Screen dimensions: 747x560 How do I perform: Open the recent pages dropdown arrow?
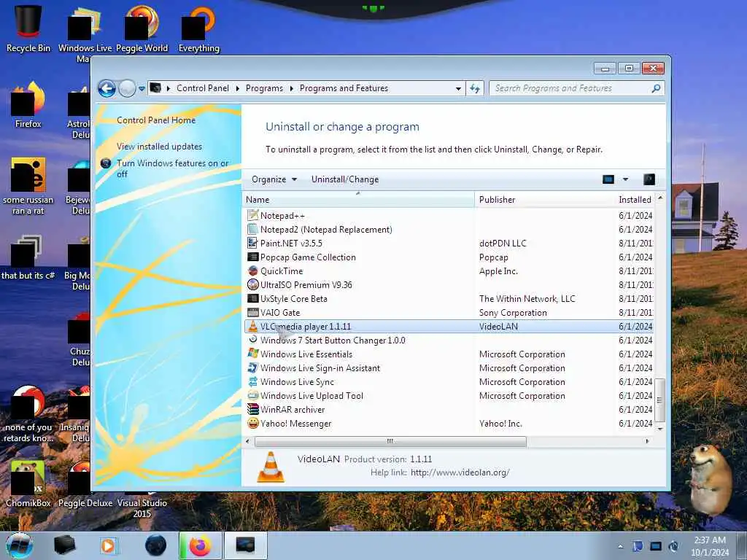coord(142,89)
